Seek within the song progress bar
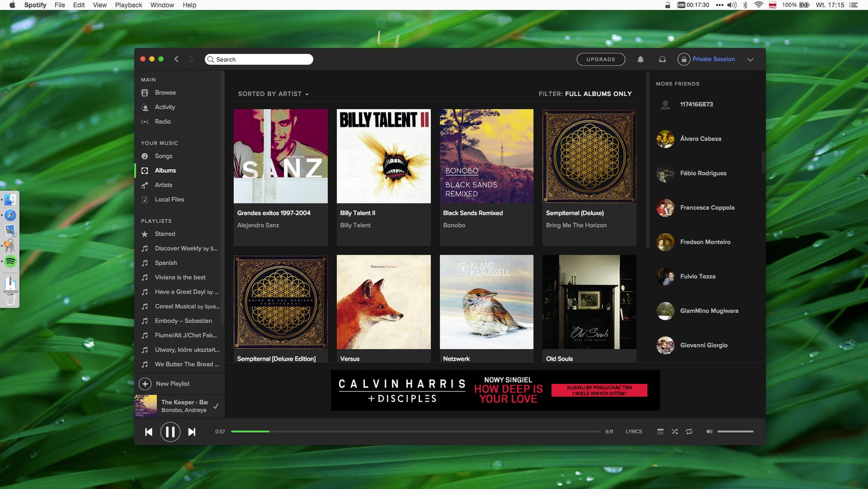The width and height of the screenshot is (868, 489). coord(415,431)
